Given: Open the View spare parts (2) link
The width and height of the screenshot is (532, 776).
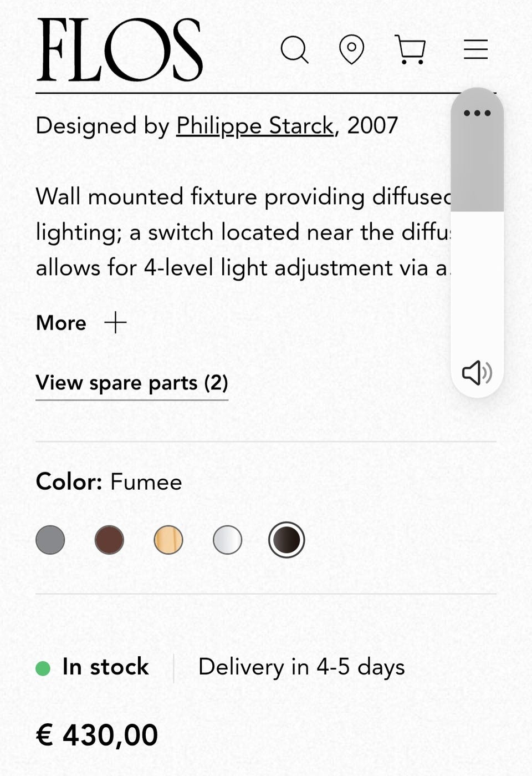Looking at the screenshot, I should (132, 383).
